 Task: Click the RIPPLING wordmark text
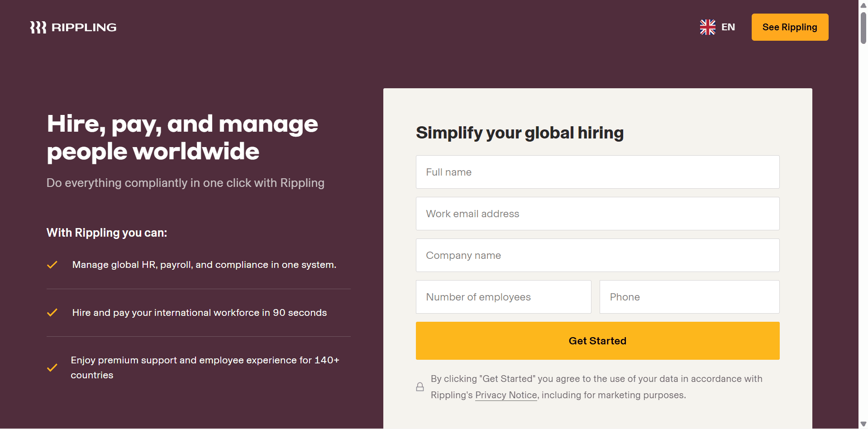click(x=84, y=28)
